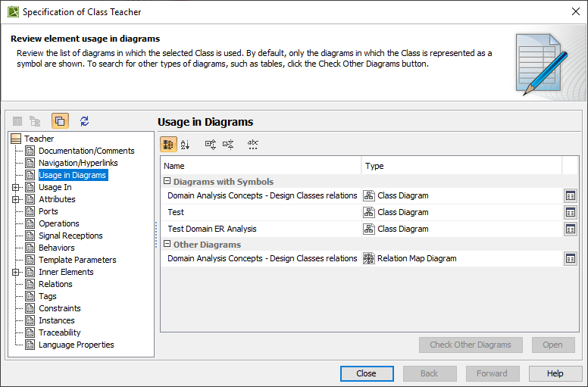This screenshot has width=588, height=387.
Task: Click the abc display options icon
Action: [253, 144]
